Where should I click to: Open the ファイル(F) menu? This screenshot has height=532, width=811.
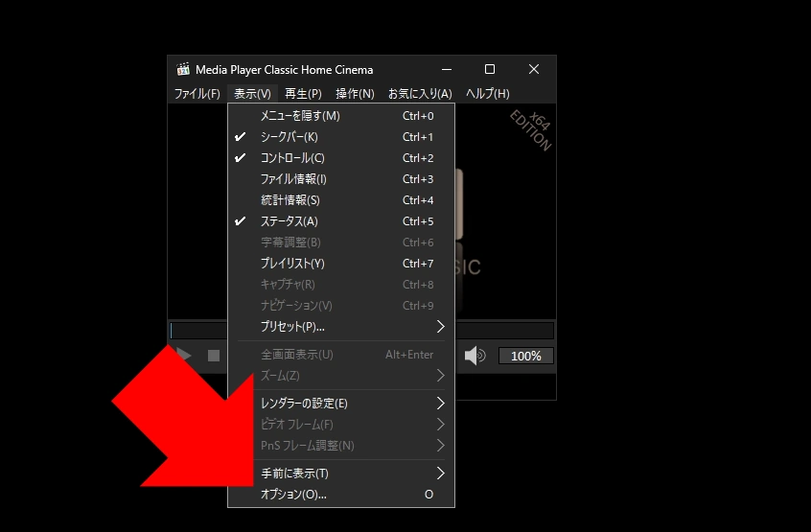197,94
